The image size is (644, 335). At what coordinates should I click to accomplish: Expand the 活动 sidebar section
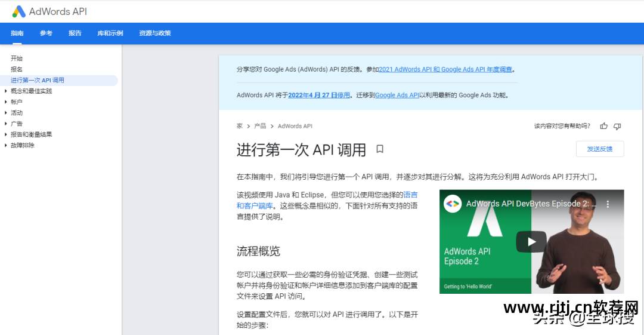[x=6, y=113]
